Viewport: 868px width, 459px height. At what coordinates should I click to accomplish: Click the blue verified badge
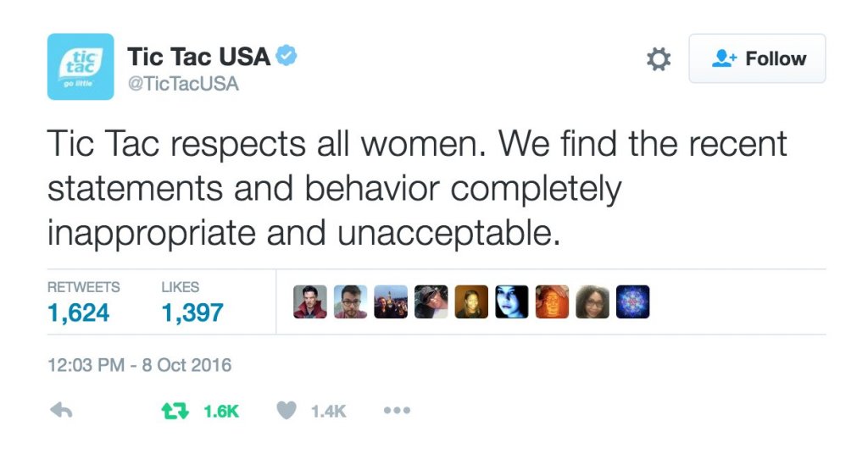click(287, 55)
